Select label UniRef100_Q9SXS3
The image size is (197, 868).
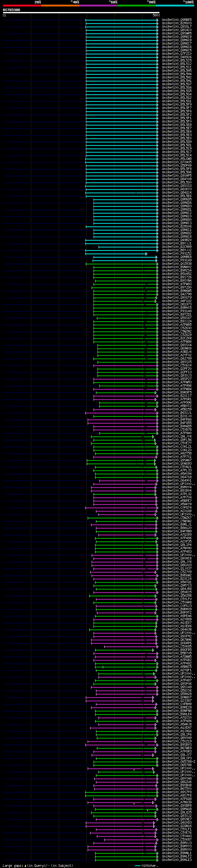point(176,186)
